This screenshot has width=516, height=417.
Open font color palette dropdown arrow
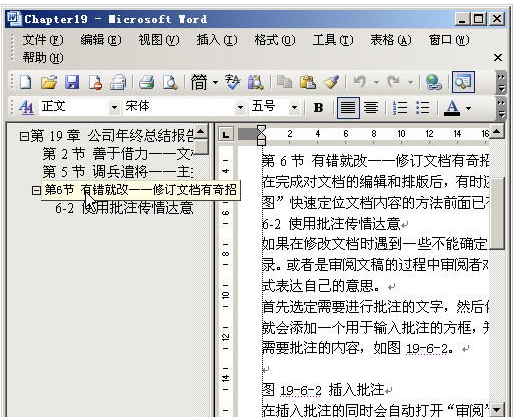[468, 108]
